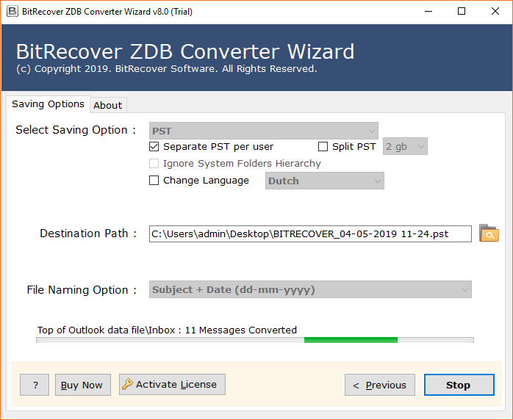
Task: Click the Destination Path label
Action: click(88, 233)
